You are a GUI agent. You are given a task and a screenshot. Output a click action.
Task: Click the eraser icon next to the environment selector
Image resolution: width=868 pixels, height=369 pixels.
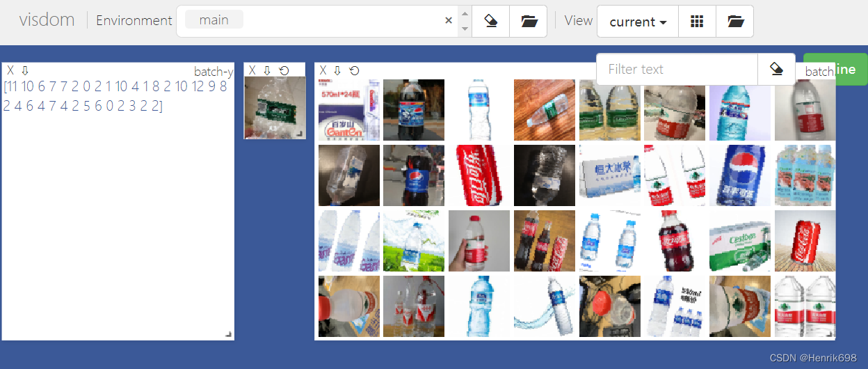click(x=491, y=22)
